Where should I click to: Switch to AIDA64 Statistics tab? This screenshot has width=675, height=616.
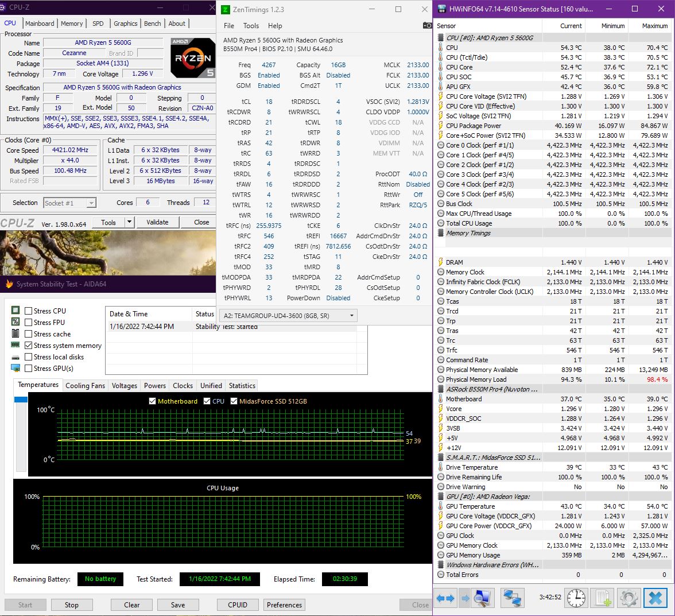tap(242, 386)
